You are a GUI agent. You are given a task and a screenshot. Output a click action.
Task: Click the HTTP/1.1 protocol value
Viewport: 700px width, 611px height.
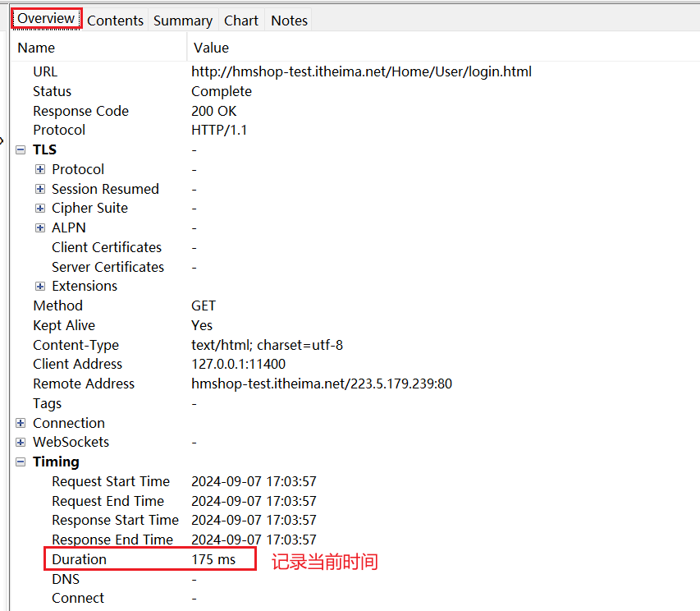219,130
